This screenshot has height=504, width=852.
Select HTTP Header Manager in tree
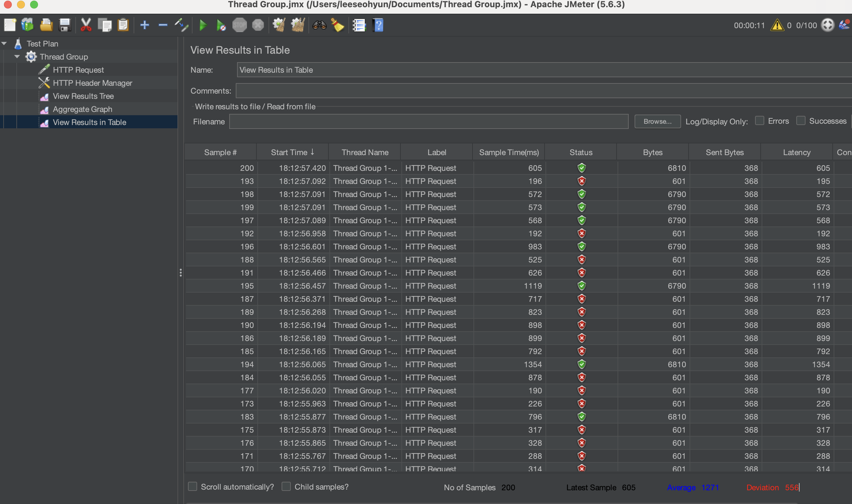coord(92,83)
